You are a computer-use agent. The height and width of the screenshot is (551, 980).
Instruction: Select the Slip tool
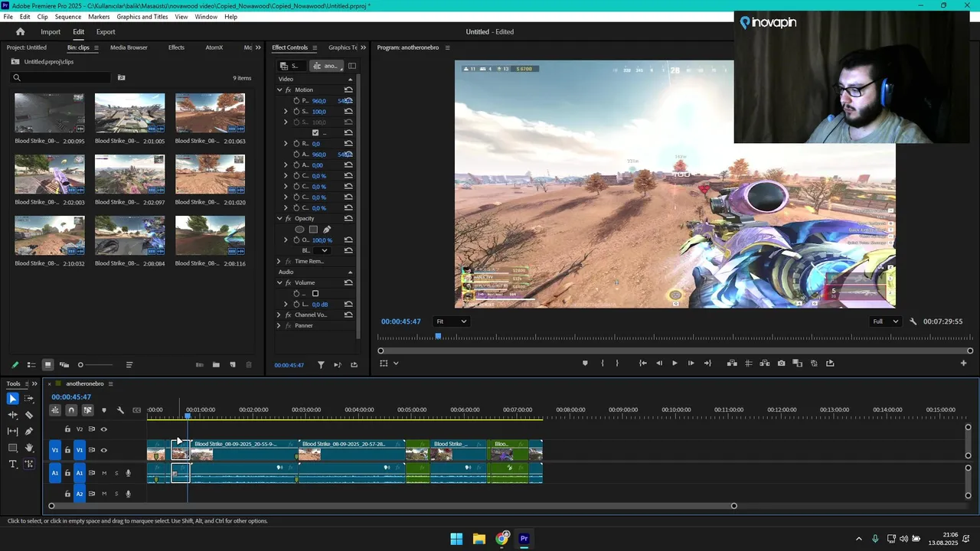(x=12, y=431)
